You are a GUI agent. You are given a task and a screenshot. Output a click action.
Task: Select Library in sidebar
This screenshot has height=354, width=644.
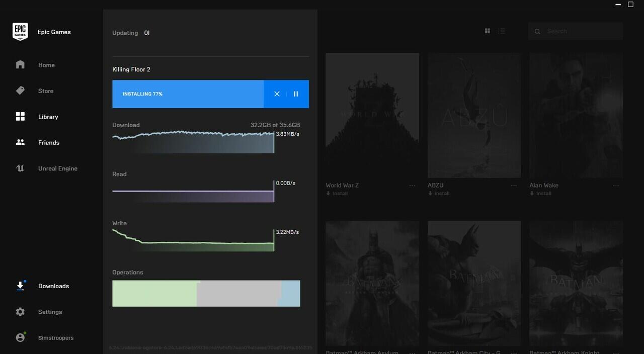pos(48,117)
